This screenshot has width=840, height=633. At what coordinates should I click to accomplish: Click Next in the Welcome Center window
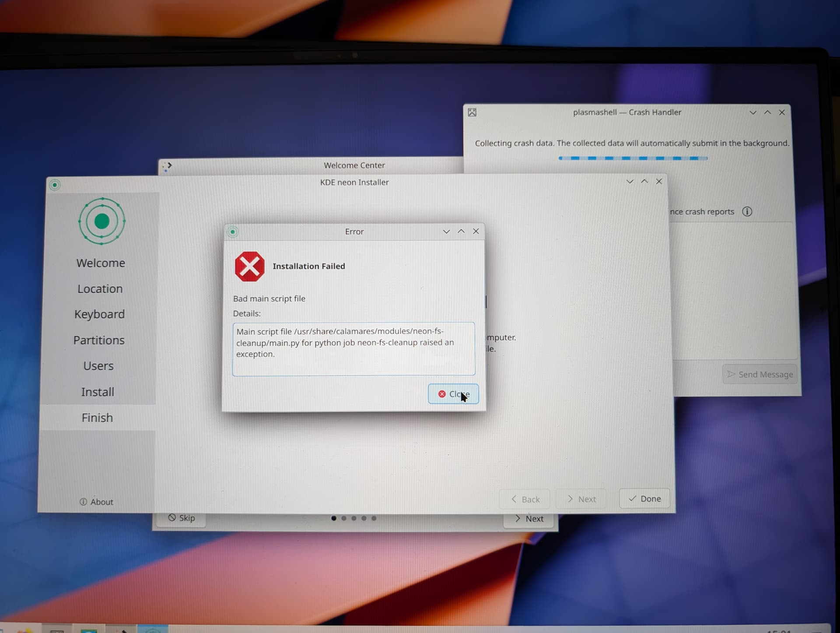pyautogui.click(x=529, y=519)
